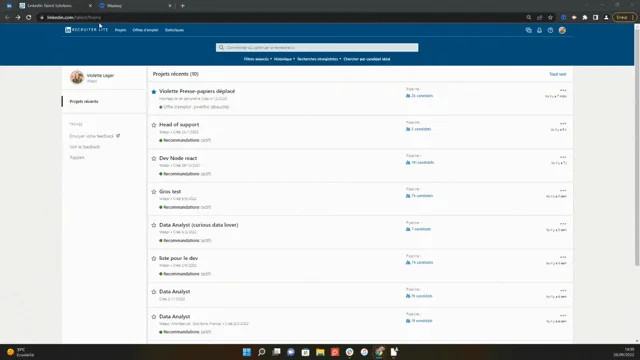Click the LinkedIn Recruiter Lite logo
Screen dimensions: 640x360
point(87,30)
